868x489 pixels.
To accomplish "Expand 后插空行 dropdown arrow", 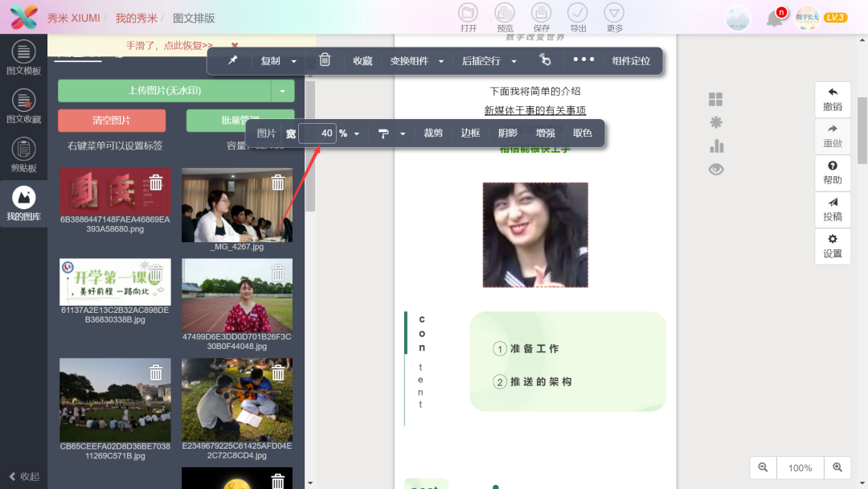I will point(514,61).
